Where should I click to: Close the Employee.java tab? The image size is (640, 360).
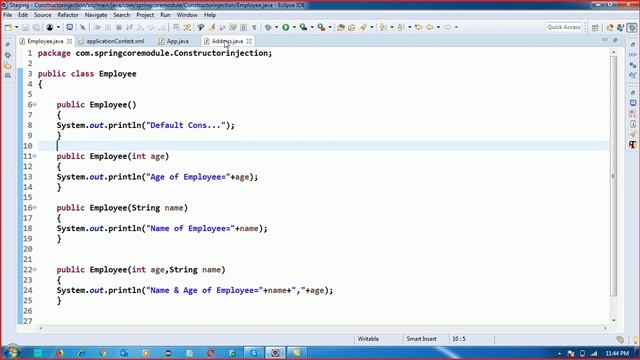click(69, 41)
